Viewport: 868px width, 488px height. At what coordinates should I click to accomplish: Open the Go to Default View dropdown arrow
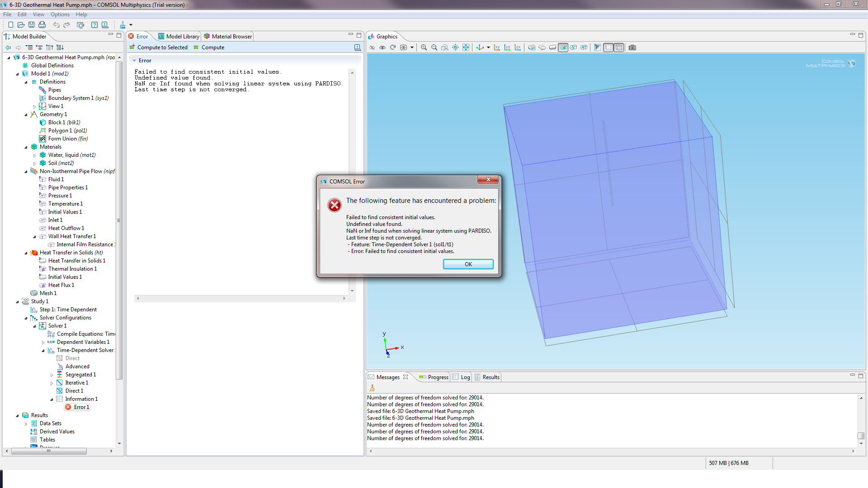tap(488, 47)
